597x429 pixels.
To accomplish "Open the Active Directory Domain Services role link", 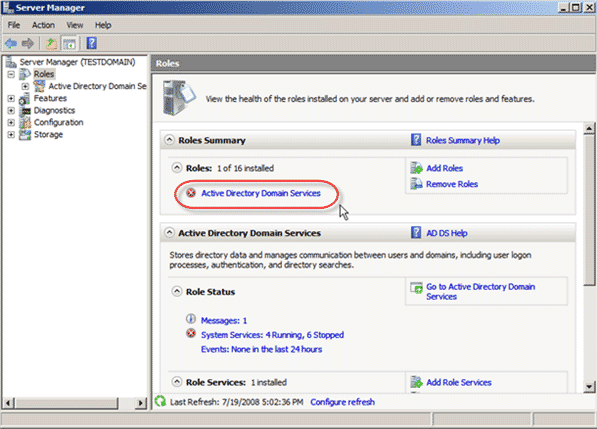I will pos(261,193).
